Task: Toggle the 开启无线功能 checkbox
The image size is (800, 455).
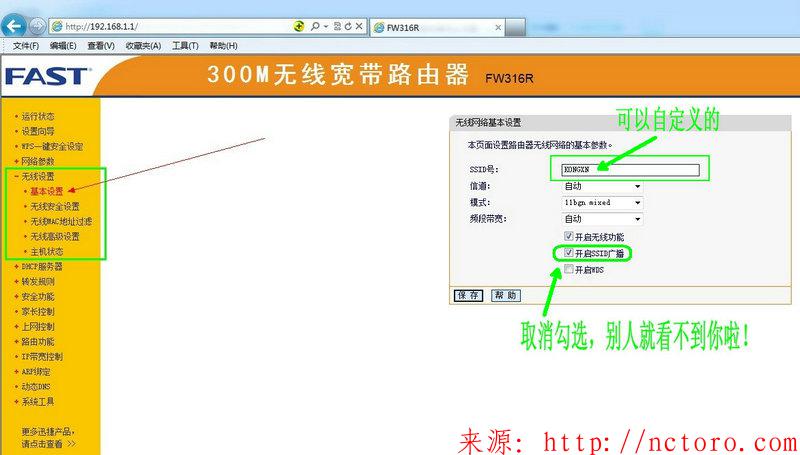Action: point(568,236)
